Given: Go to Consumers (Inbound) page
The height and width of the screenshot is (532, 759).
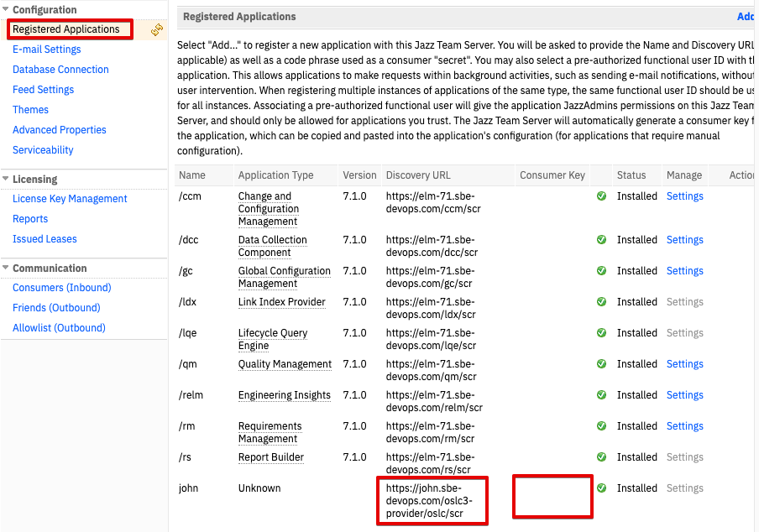Looking at the screenshot, I should tap(61, 288).
